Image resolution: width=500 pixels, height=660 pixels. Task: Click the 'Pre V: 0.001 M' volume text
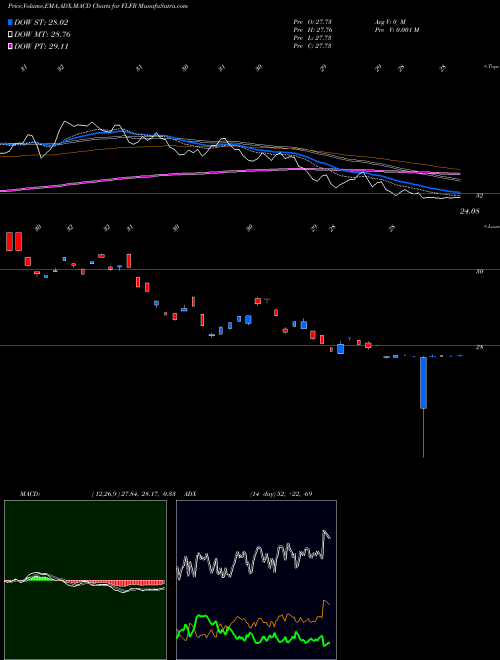[x=396, y=30]
